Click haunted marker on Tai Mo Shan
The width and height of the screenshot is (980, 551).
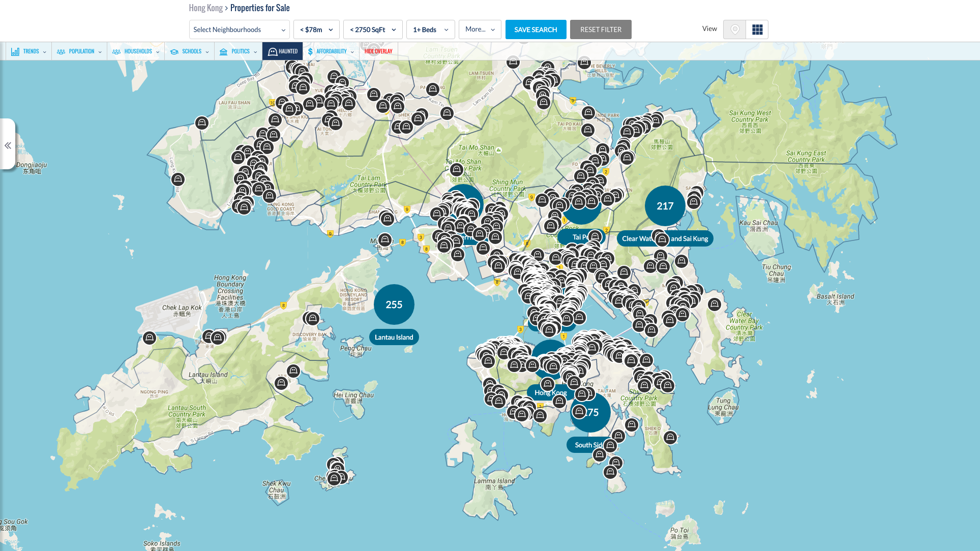[457, 169]
